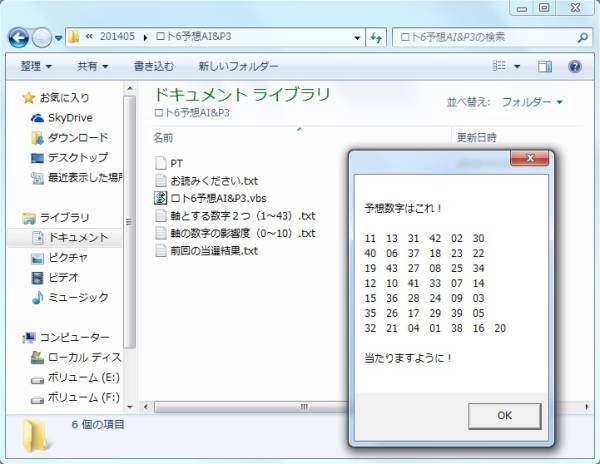
Task: Select ロト6予想AI&P3.vbs script file
Action: [x=210, y=198]
